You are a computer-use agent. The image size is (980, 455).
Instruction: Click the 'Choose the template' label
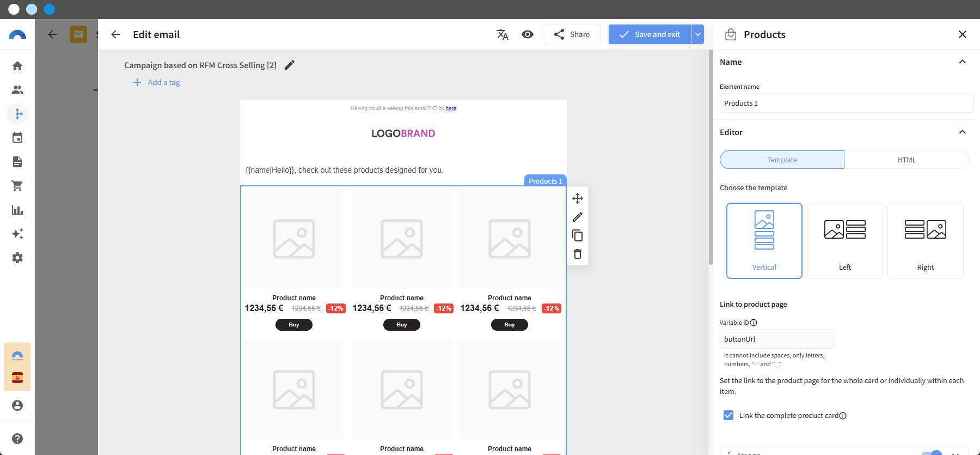(x=754, y=187)
